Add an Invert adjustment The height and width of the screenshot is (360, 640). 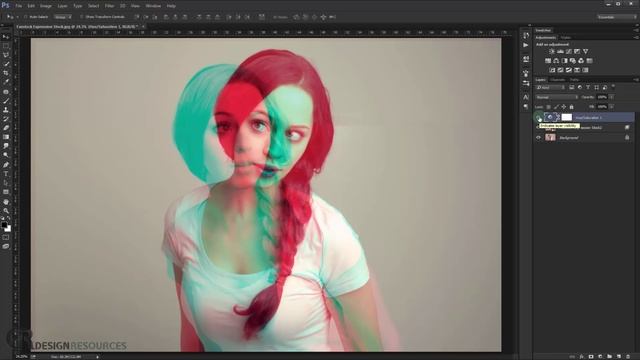coord(552,70)
